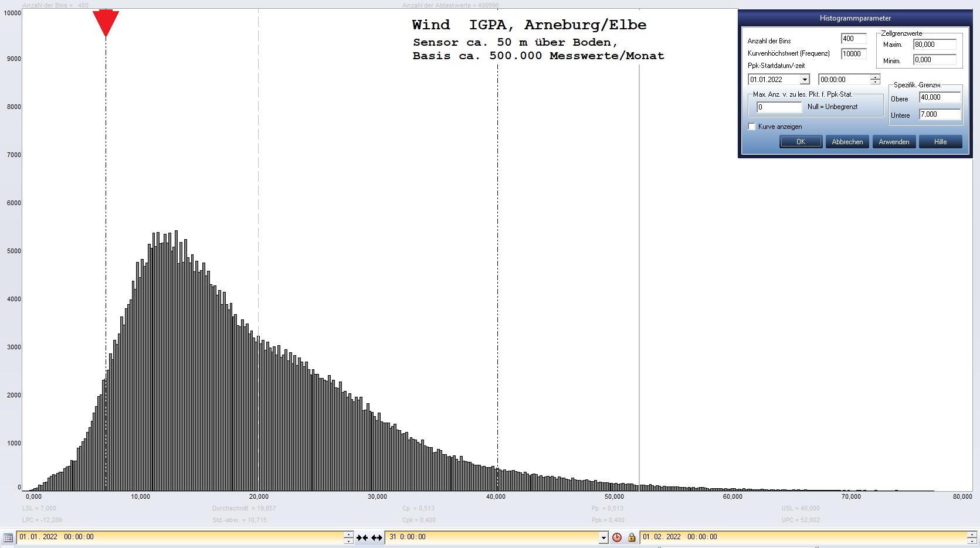
Task: Click the Maxim. cell limit field
Action: pyautogui.click(x=934, y=45)
